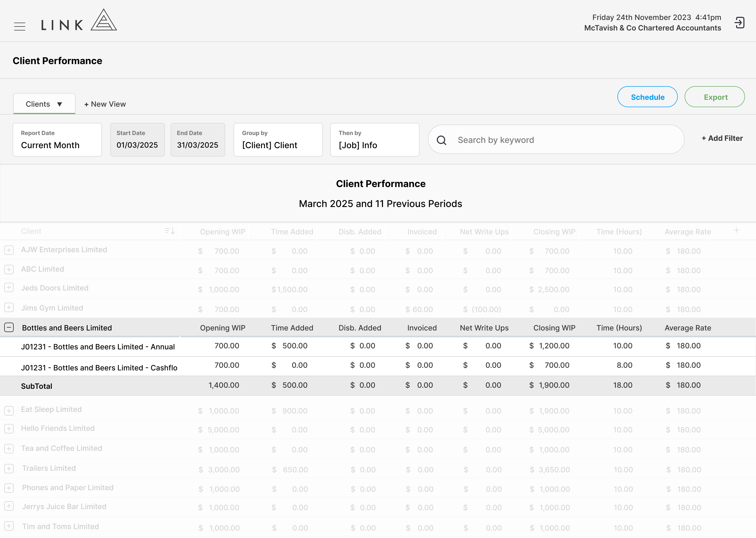Open the Clients view tab dropdown
Screen dimensions: 756x538
pos(44,104)
